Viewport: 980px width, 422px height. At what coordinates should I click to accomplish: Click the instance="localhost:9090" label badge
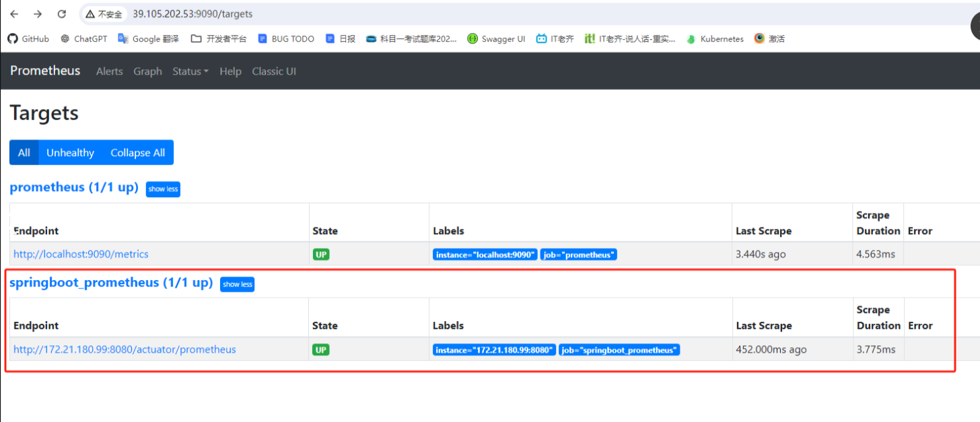(485, 254)
